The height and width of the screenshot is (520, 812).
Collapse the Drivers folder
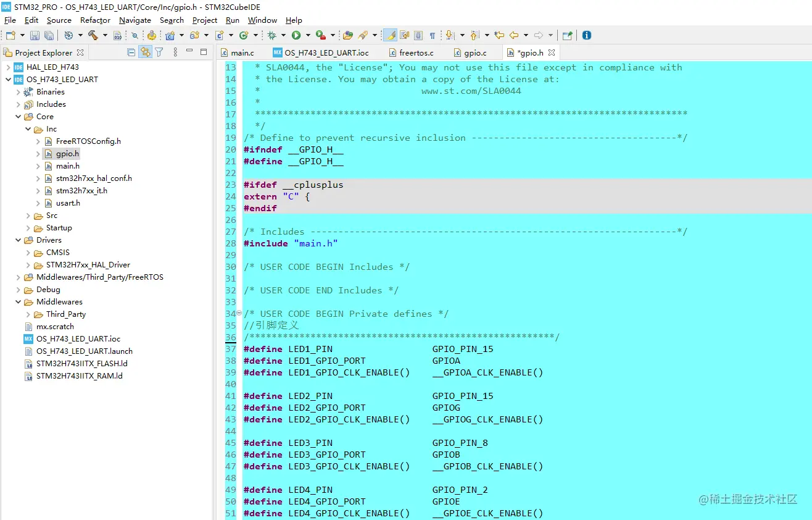[x=18, y=240]
